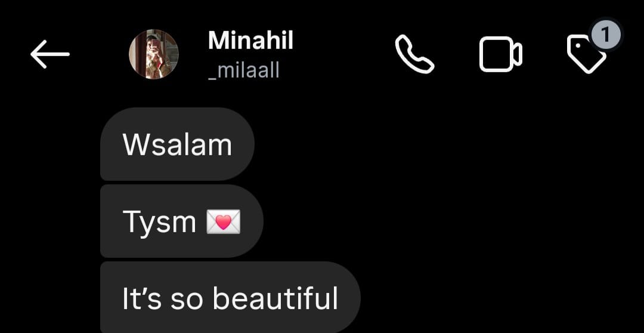644x333 pixels.
Task: Select the It's so beautiful message
Action: [230, 297]
